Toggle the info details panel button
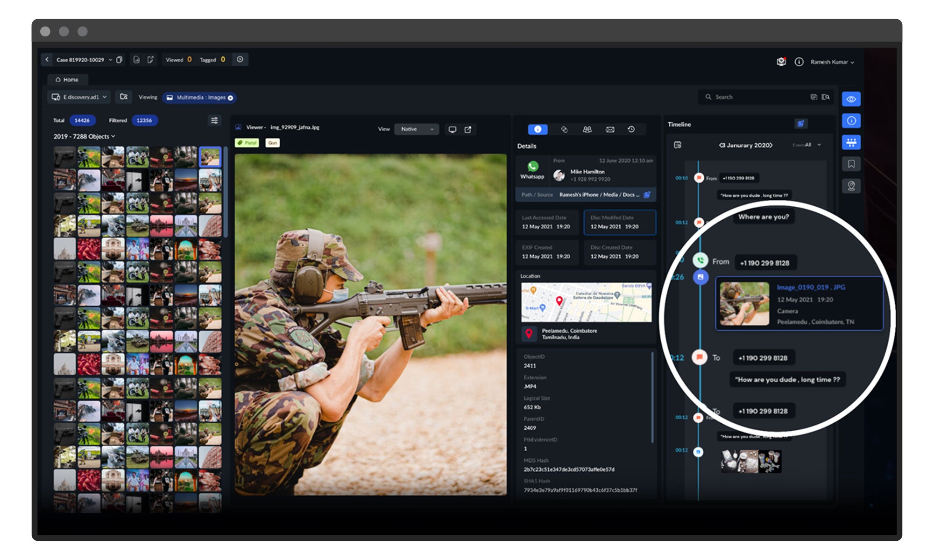This screenshot has width=934, height=560. click(x=851, y=121)
